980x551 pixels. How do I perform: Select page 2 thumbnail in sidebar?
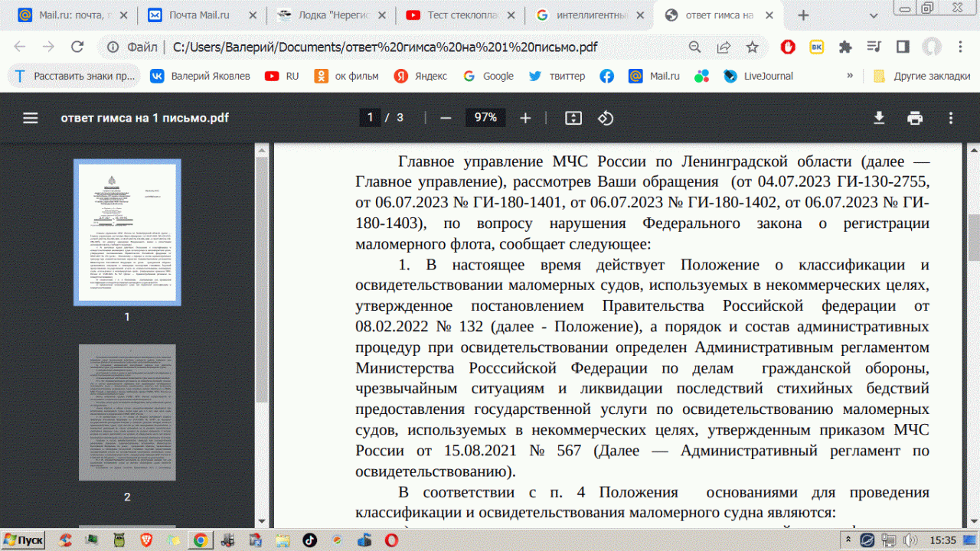(127, 412)
